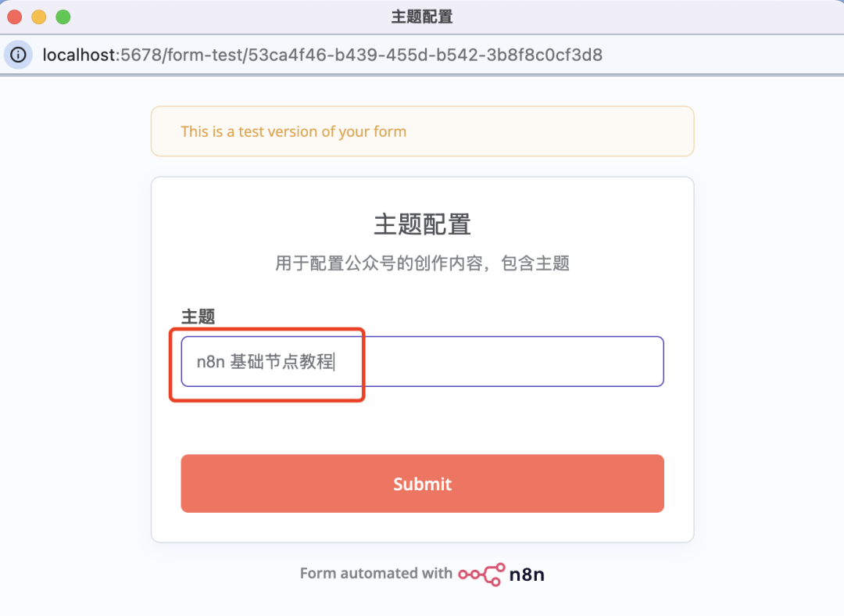Minimize the window with the yellow button
The height and width of the screenshot is (616, 844).
point(39,16)
